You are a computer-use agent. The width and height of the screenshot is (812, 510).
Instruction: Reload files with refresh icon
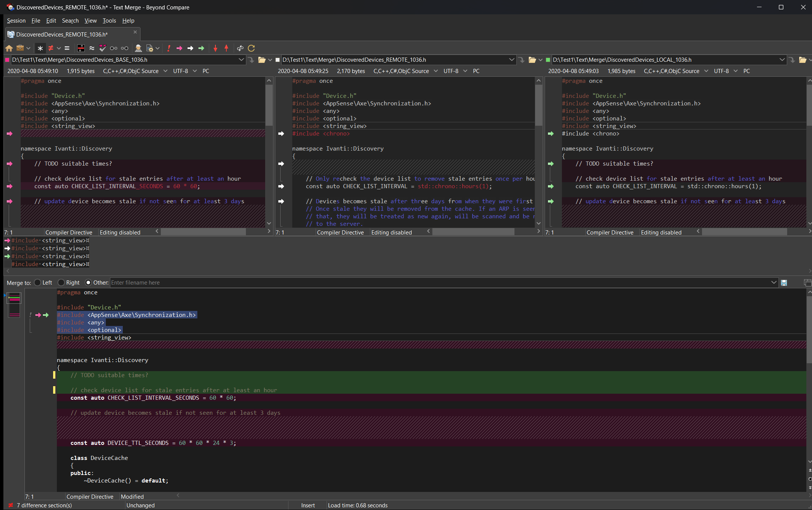tap(251, 48)
